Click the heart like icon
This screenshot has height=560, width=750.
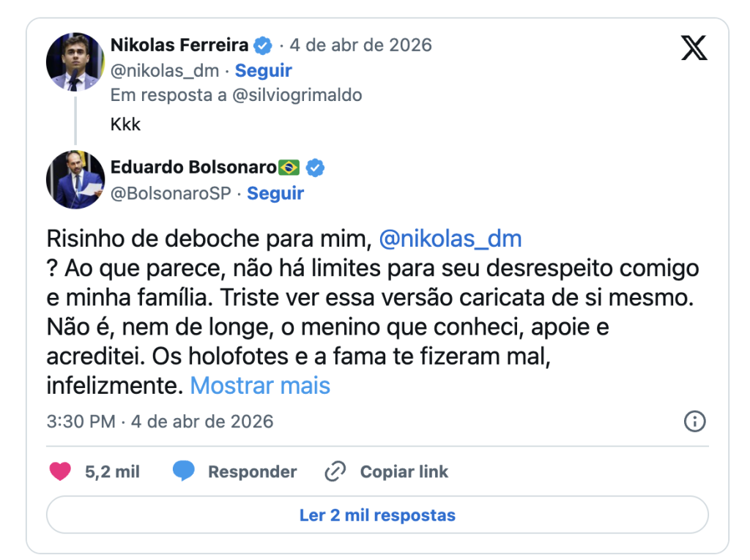60,471
